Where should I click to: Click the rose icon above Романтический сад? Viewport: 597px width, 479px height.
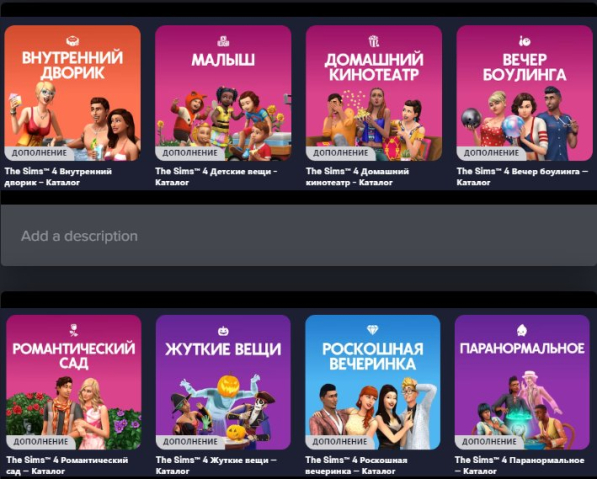click(x=73, y=330)
